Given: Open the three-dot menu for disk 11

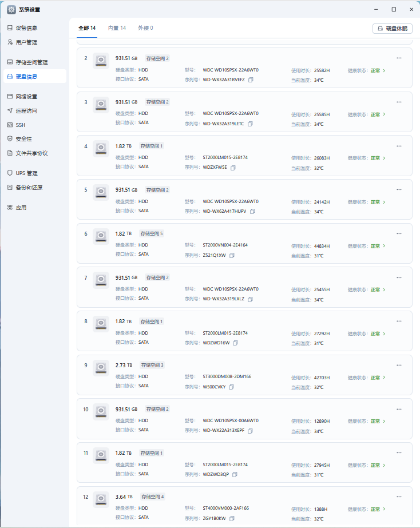Looking at the screenshot, I should tap(399, 452).
